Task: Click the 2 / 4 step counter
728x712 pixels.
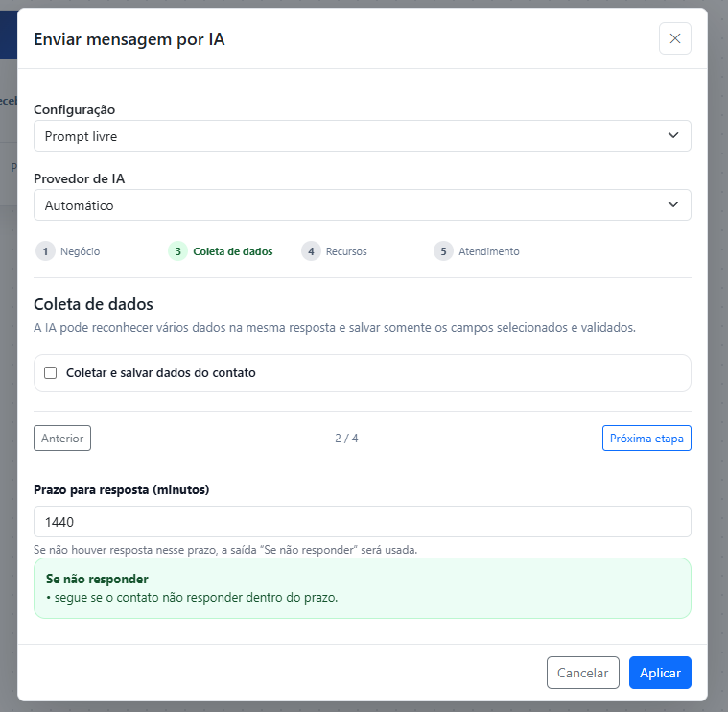Action: pos(346,438)
